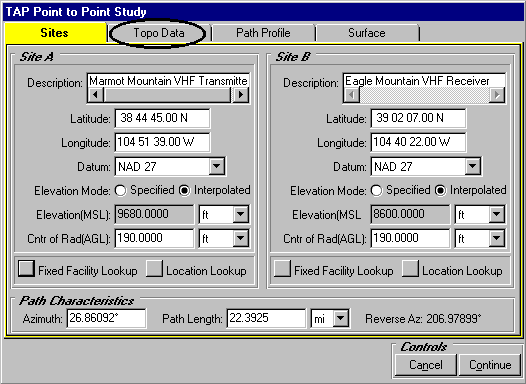This screenshot has height=384, width=526.
Task: Click the Cancel button
Action: tap(426, 365)
